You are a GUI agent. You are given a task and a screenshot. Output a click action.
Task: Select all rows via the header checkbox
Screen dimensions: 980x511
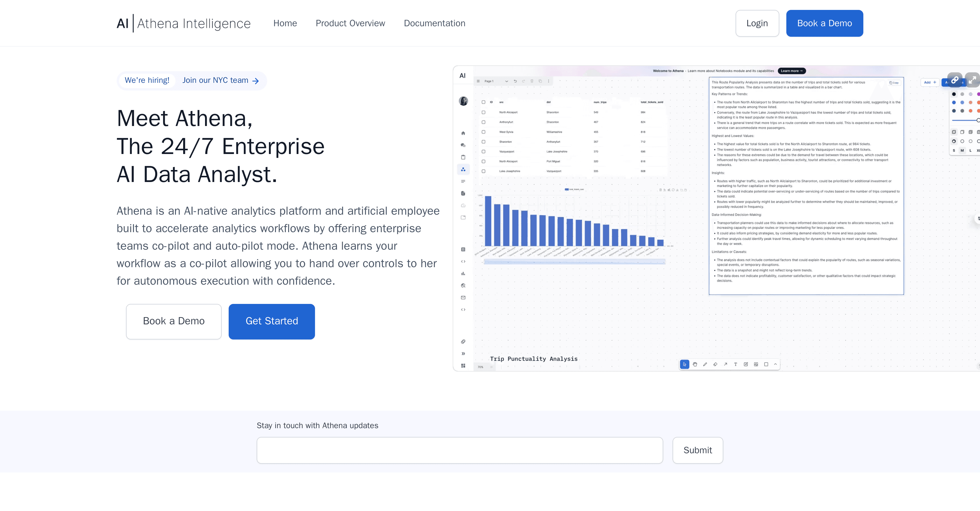pos(484,102)
